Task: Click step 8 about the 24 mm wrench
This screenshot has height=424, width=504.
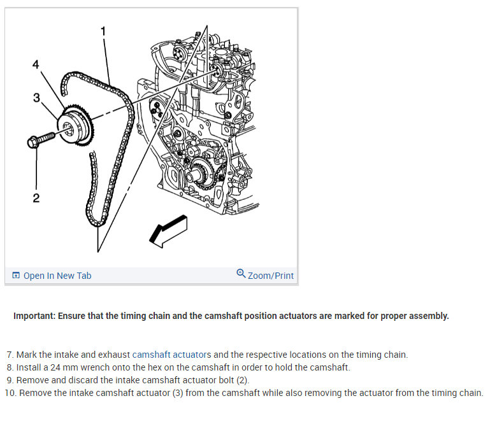Action: click(x=178, y=367)
